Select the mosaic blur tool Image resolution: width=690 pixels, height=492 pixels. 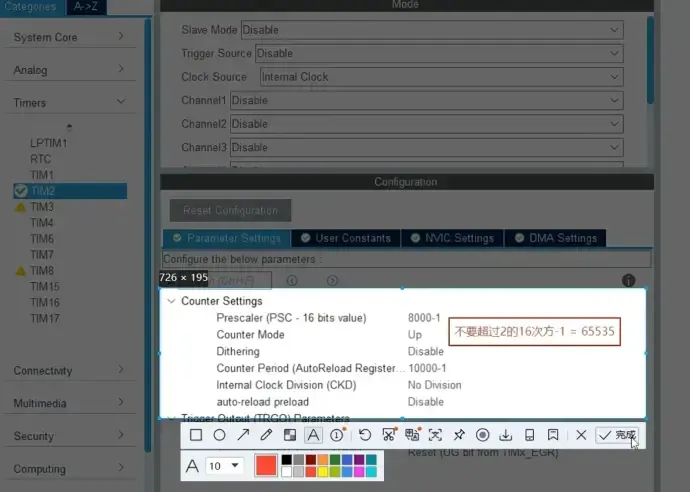coord(290,435)
